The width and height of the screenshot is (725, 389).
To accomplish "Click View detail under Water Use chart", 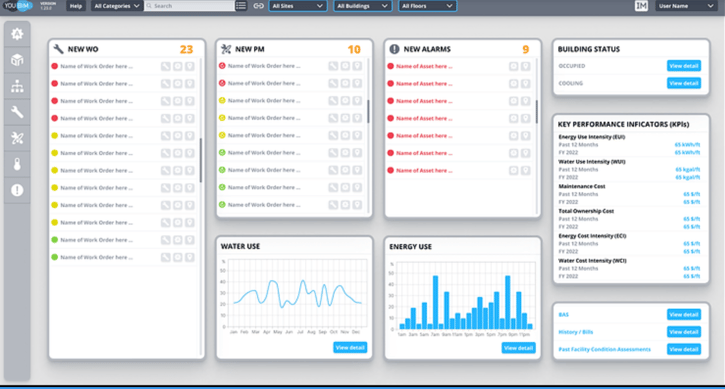I will 350,347.
